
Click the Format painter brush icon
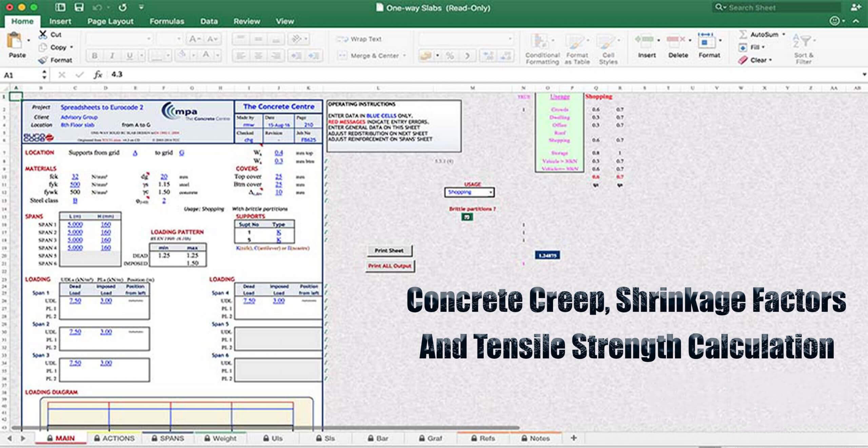click(x=43, y=60)
